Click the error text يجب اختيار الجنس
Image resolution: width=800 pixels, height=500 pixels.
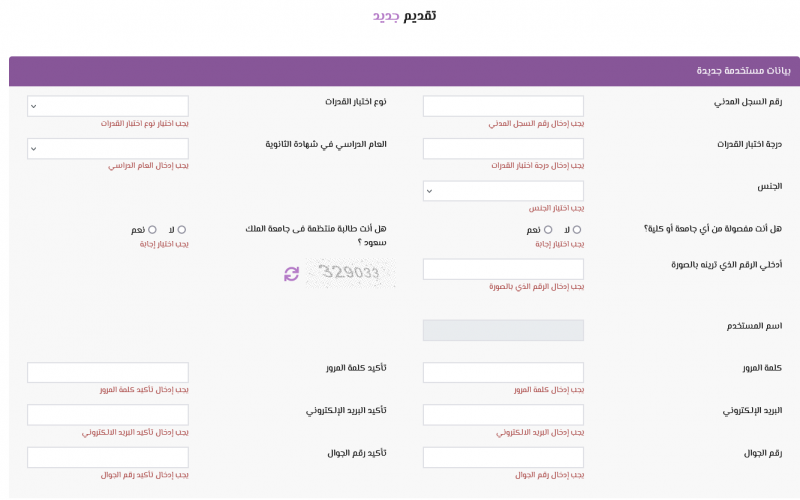pyautogui.click(x=556, y=208)
